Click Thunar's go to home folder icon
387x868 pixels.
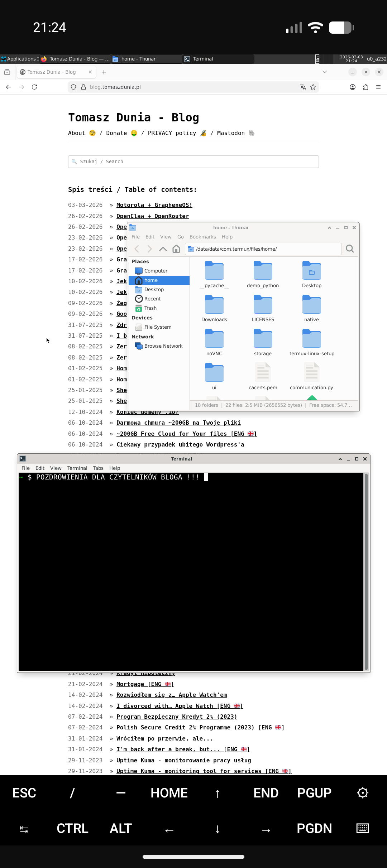point(176,249)
